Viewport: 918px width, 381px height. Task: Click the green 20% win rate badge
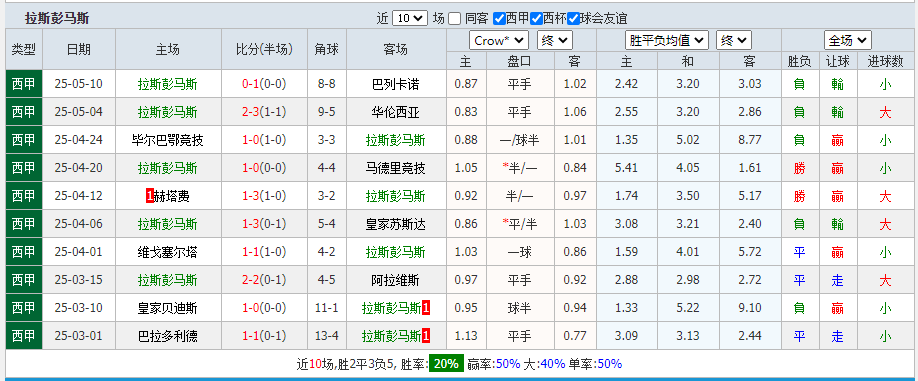(x=446, y=363)
